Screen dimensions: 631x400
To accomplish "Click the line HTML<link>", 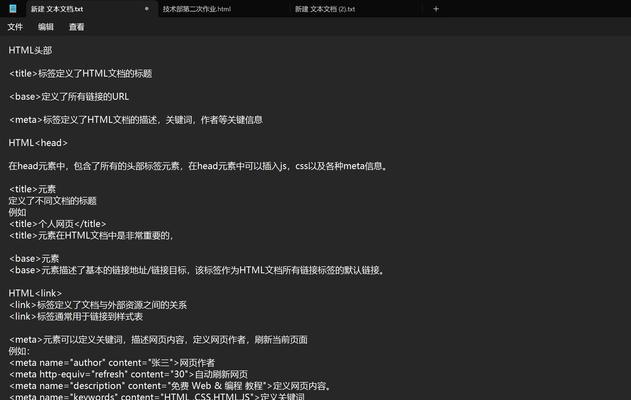I will tap(35, 293).
